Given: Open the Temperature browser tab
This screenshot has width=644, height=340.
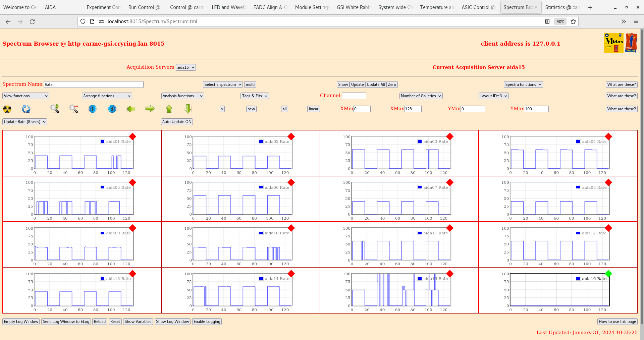Looking at the screenshot, I should pyautogui.click(x=437, y=7).
